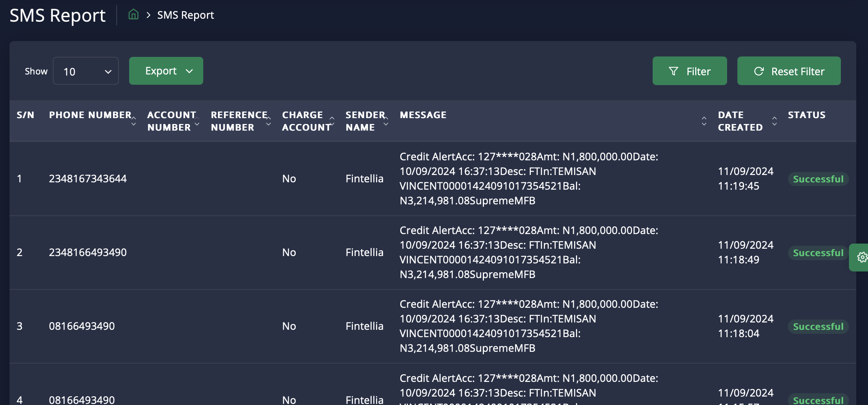The image size is (868, 405).
Task: Click the Status column header
Action: [806, 115]
